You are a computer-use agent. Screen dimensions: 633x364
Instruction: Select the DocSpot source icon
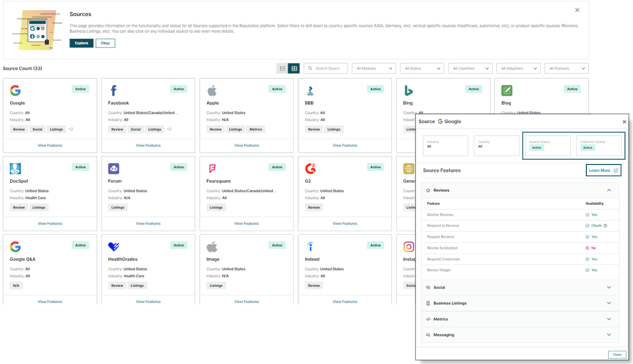pyautogui.click(x=15, y=168)
